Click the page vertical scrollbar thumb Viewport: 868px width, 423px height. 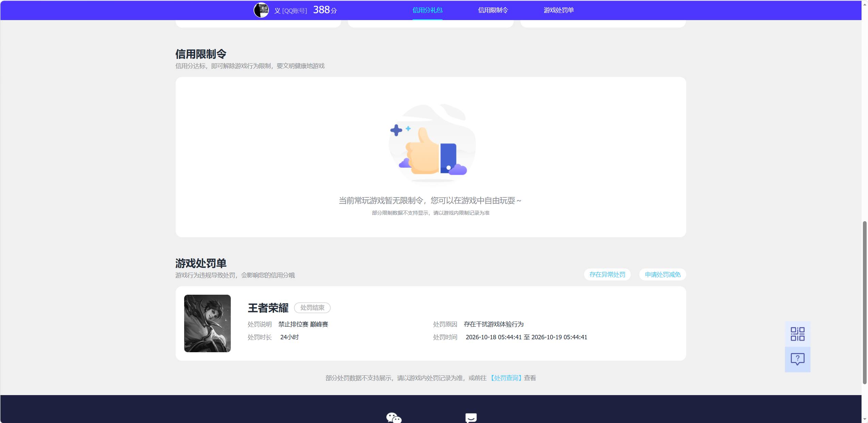point(865,303)
